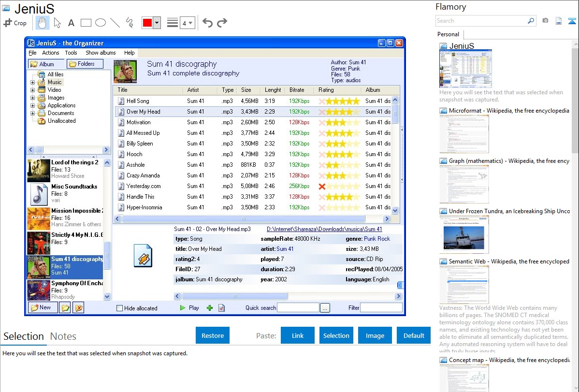Screen dimensions: 579x392
Task: Open the Help menu
Action: (x=129, y=53)
